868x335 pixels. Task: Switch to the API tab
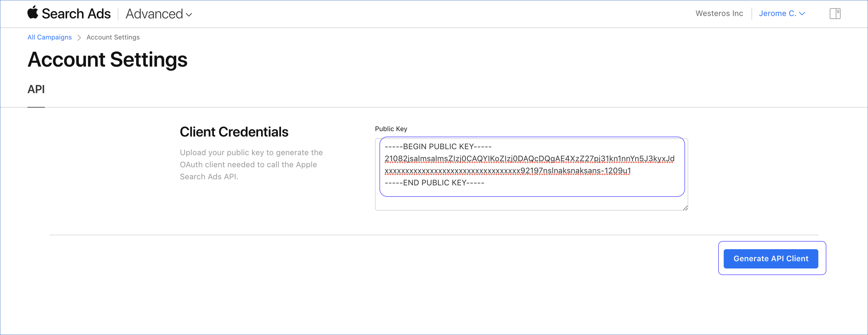tap(36, 89)
